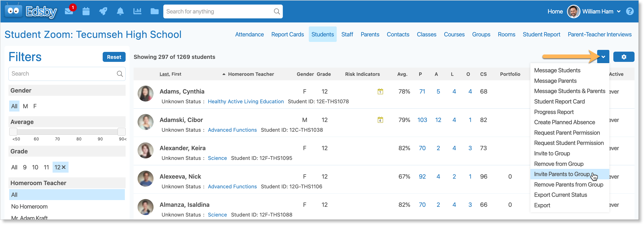
Task: Click magnifier icon in Filters search
Action: [120, 74]
